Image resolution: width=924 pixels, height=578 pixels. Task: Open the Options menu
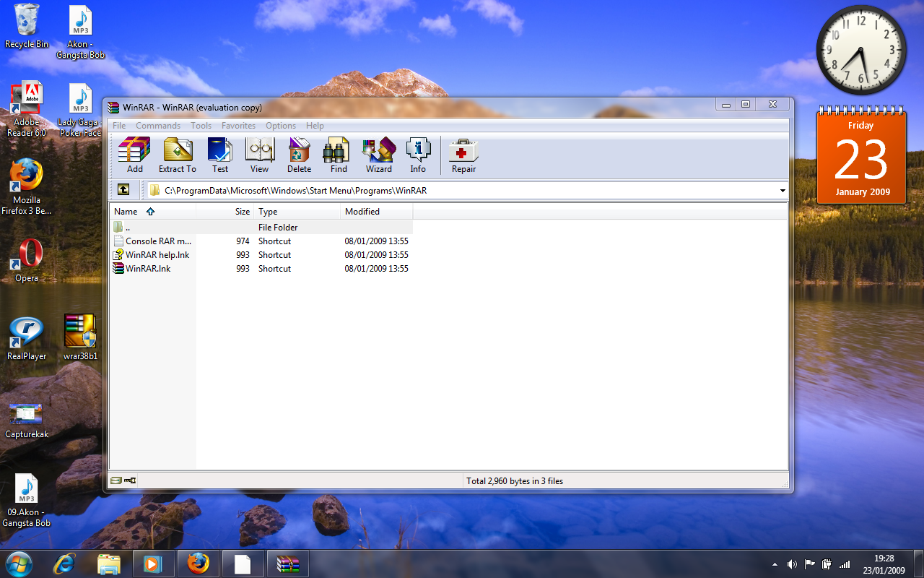point(281,126)
